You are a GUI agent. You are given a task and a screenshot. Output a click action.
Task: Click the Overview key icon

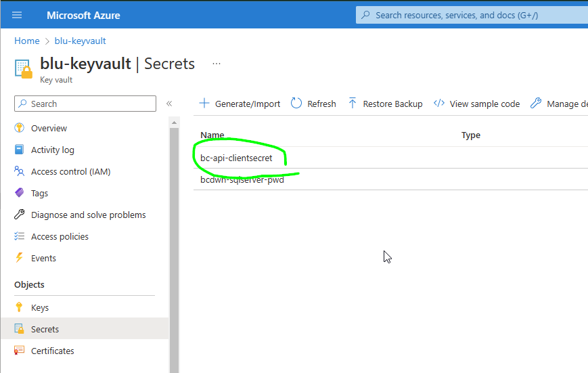19,128
